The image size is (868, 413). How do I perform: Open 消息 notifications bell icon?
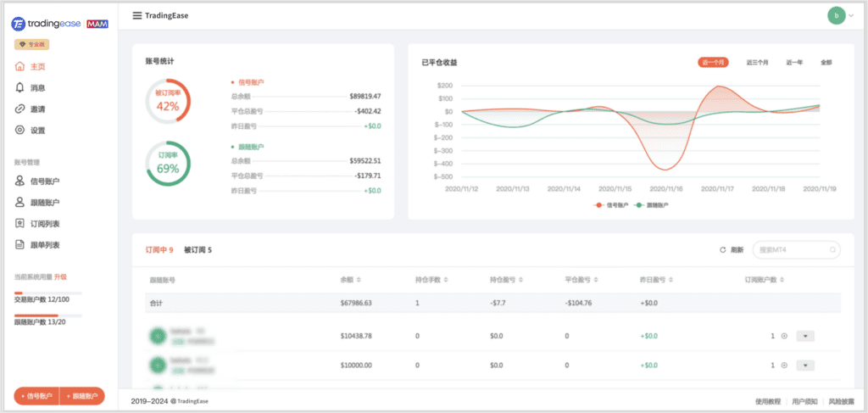pos(19,87)
